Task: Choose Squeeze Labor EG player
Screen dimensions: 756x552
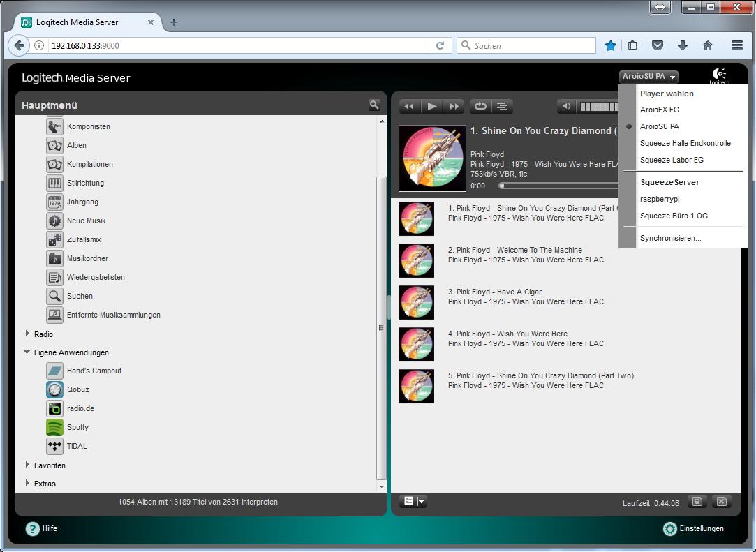Action: pos(672,160)
